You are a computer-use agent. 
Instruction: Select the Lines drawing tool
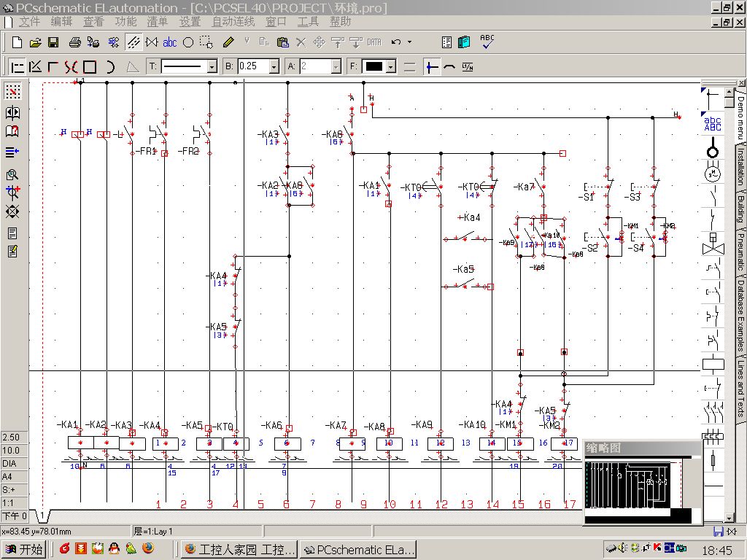click(x=133, y=42)
